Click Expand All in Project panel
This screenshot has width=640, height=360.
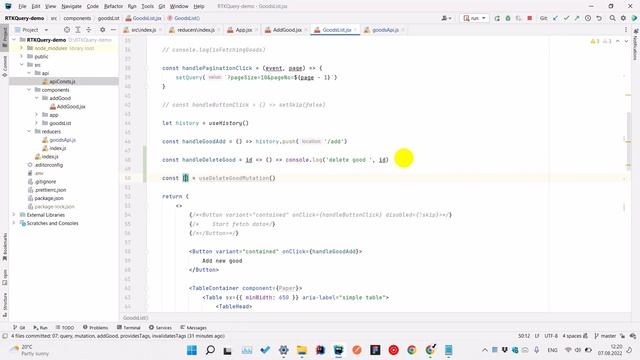78,30
